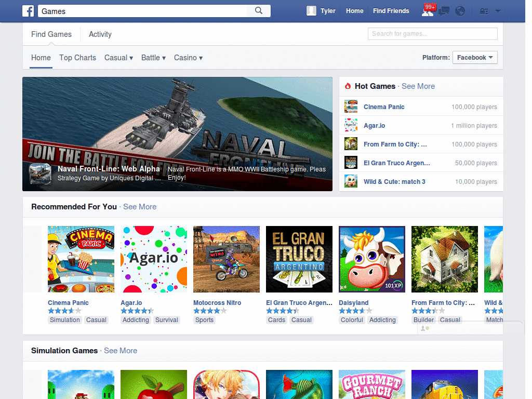Click the Builder tag under From Farm to City
The height and width of the screenshot is (399, 532).
pyautogui.click(x=423, y=320)
